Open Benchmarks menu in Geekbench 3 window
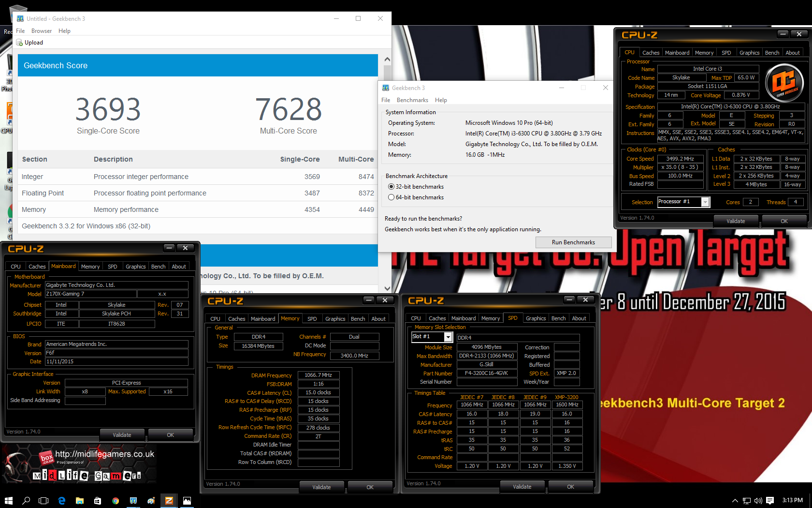 412,100
